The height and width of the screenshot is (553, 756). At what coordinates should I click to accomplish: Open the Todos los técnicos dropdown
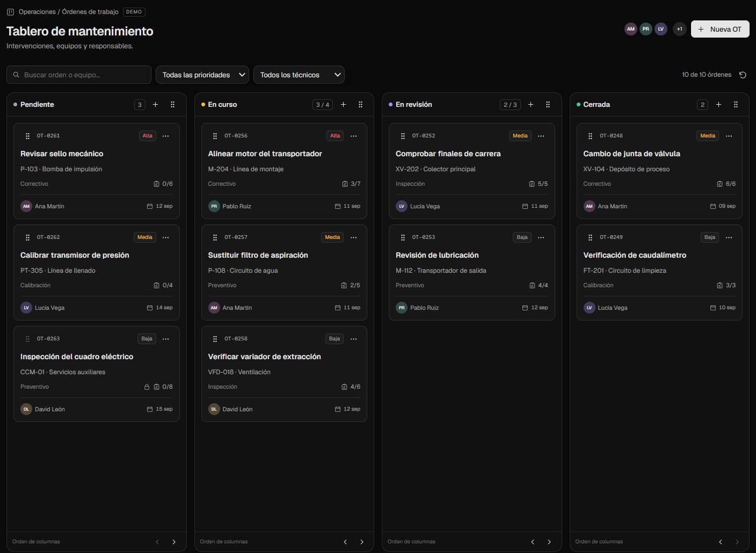[299, 75]
